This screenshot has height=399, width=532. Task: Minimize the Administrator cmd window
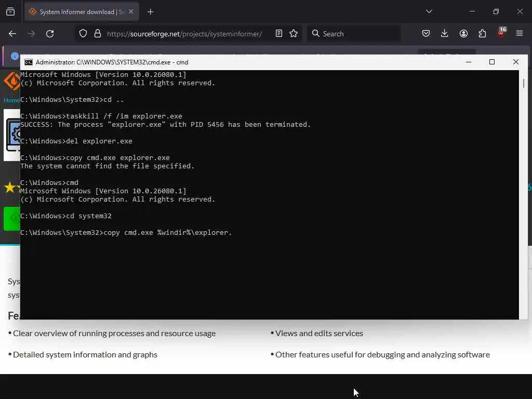469,62
